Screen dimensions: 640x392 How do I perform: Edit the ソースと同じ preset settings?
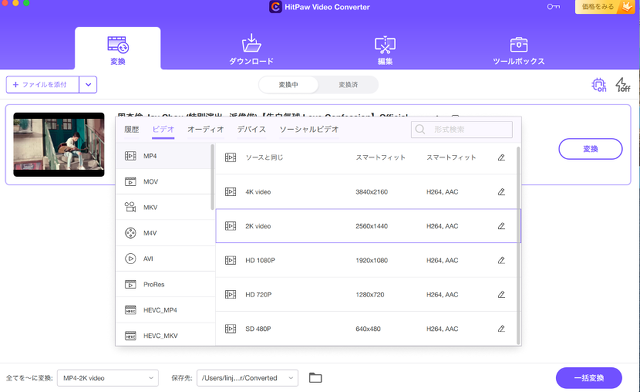tap(501, 158)
